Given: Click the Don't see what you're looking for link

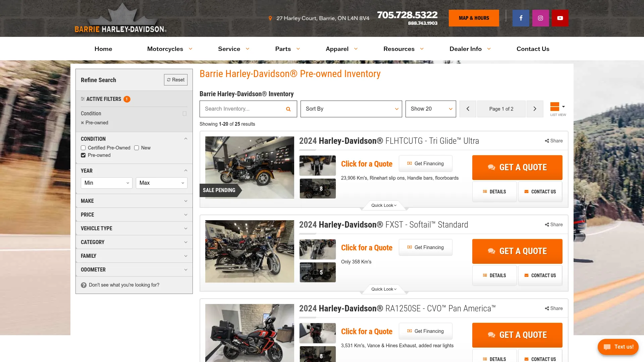Looking at the screenshot, I should (x=124, y=285).
